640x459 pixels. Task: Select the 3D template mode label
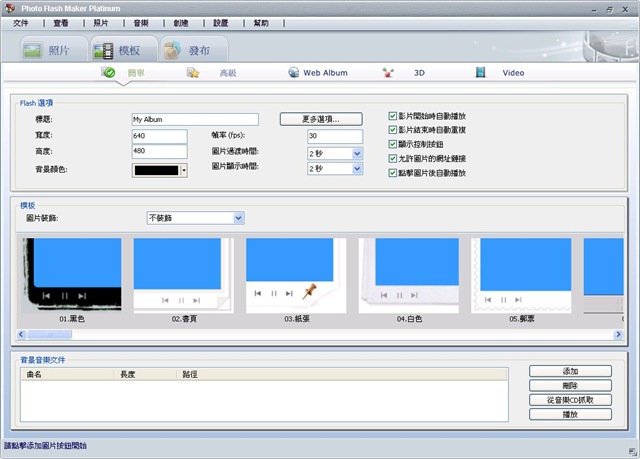click(419, 73)
